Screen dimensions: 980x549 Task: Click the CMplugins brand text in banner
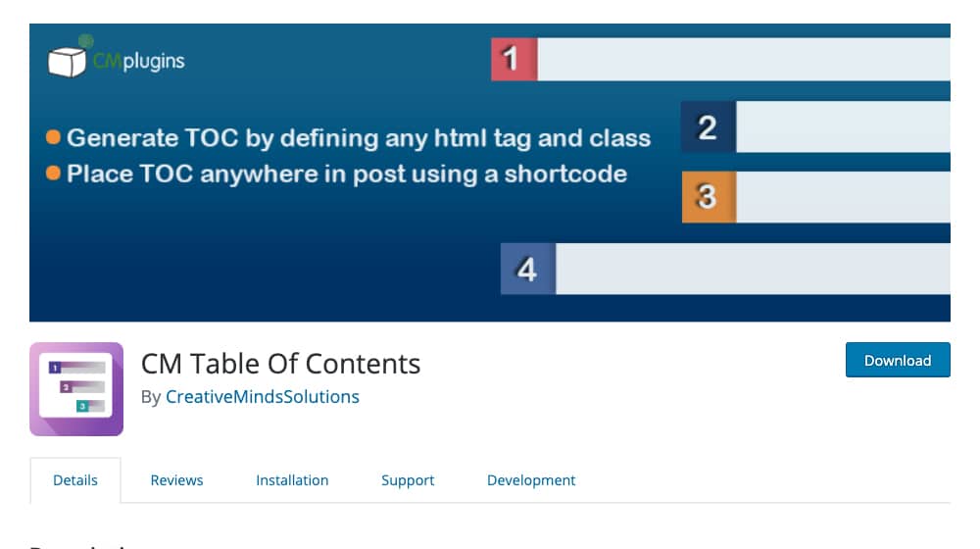pyautogui.click(x=139, y=61)
